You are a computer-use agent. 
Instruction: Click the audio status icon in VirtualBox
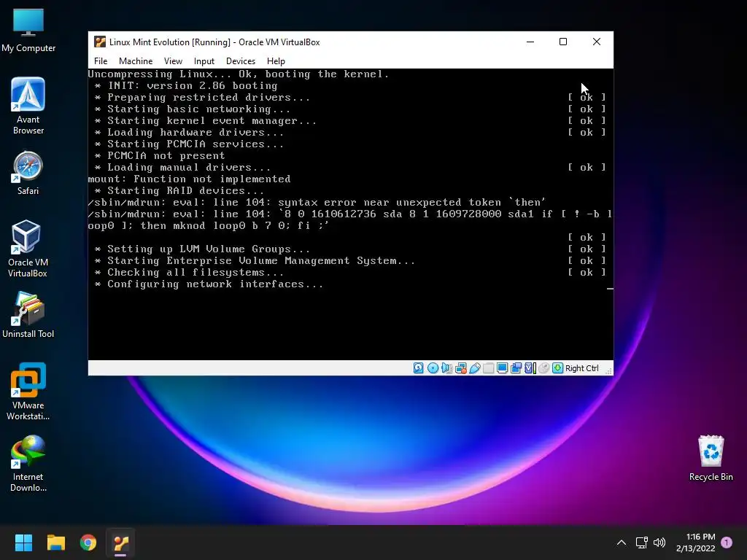pyautogui.click(x=446, y=368)
